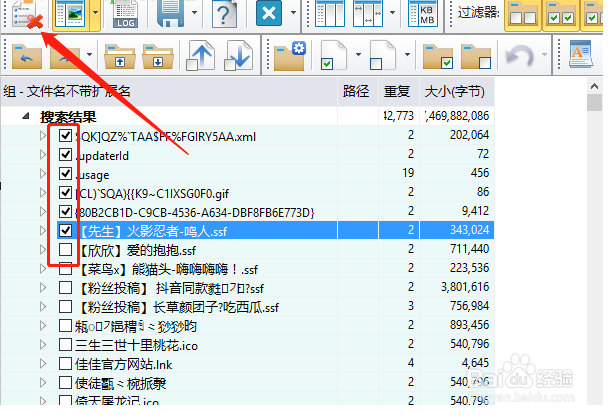Click the auto-fit column width icon
The width and height of the screenshot is (608, 419).
pos(367,14)
